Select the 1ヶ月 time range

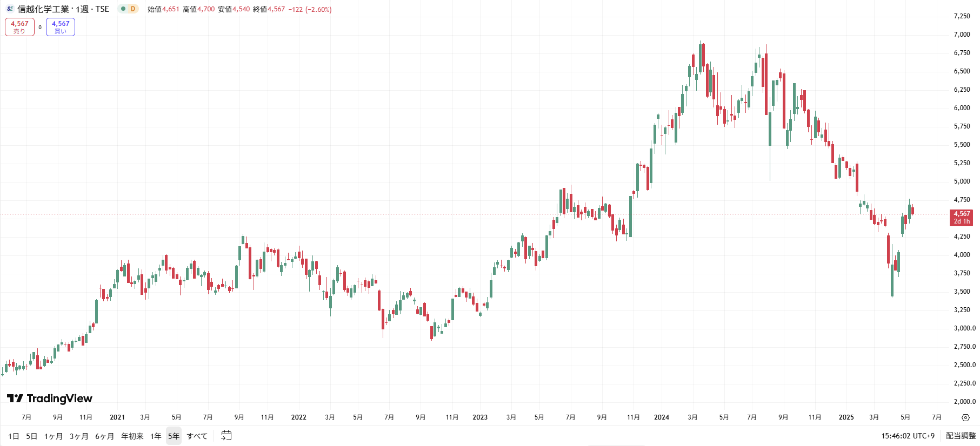click(x=54, y=436)
